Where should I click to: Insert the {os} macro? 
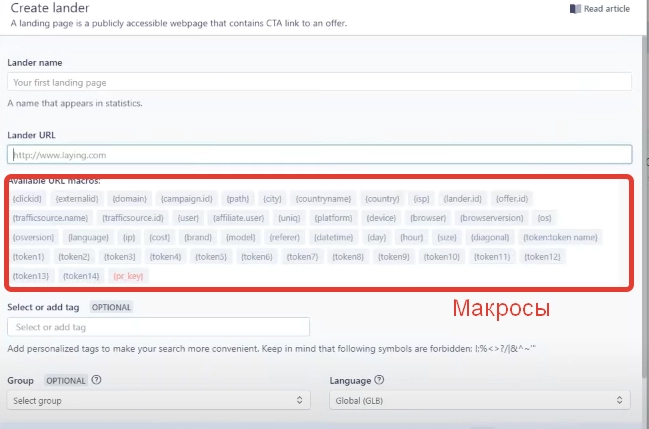(x=544, y=218)
